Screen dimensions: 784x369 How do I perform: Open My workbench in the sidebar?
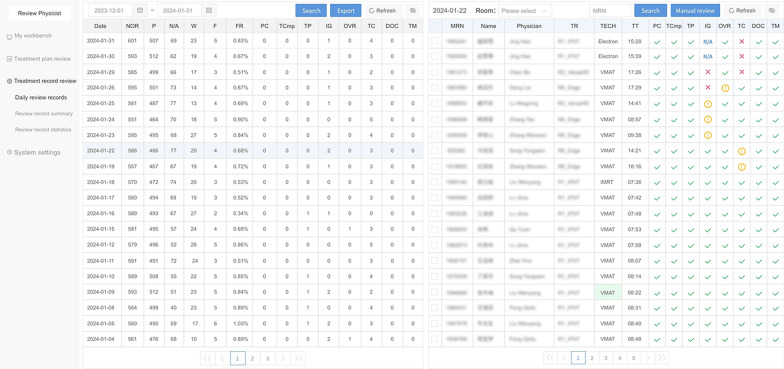pyautogui.click(x=33, y=36)
